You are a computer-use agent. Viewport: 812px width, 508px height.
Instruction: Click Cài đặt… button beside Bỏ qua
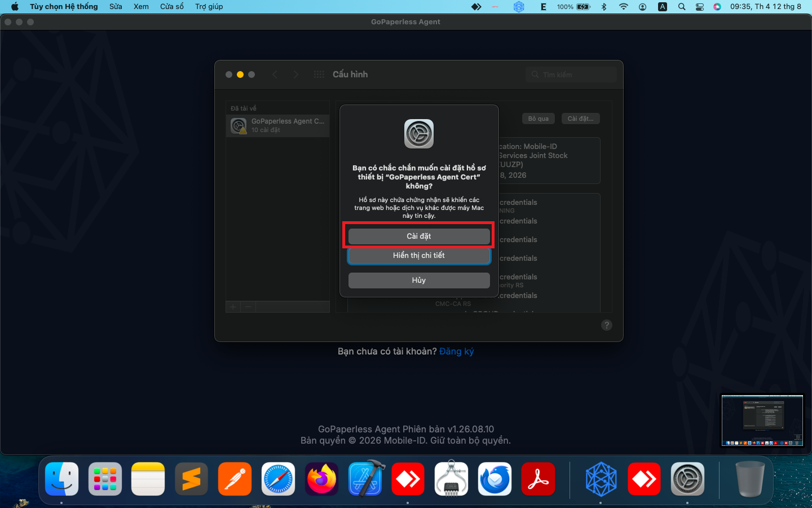pos(581,119)
